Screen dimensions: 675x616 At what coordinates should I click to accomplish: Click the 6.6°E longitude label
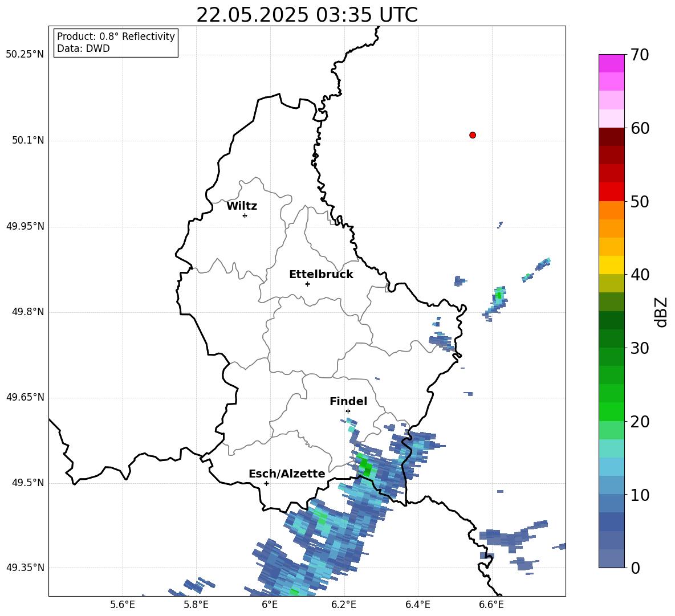click(x=491, y=605)
